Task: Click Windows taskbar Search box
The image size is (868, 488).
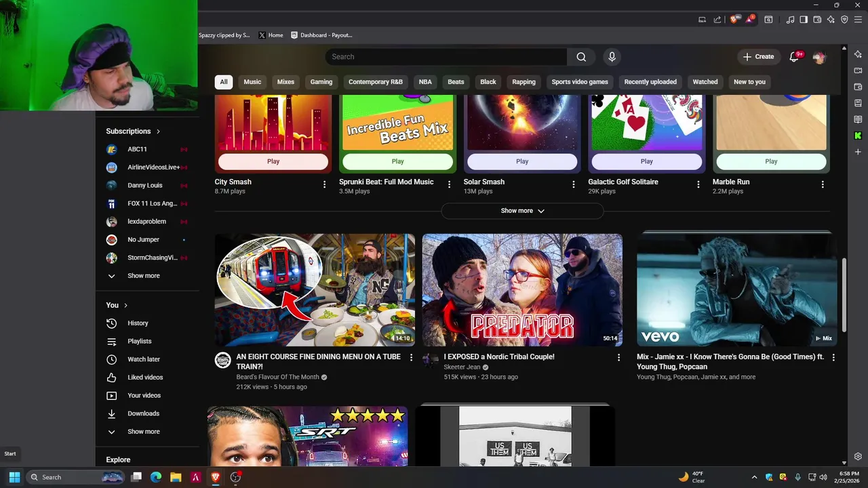Action: pos(76,477)
